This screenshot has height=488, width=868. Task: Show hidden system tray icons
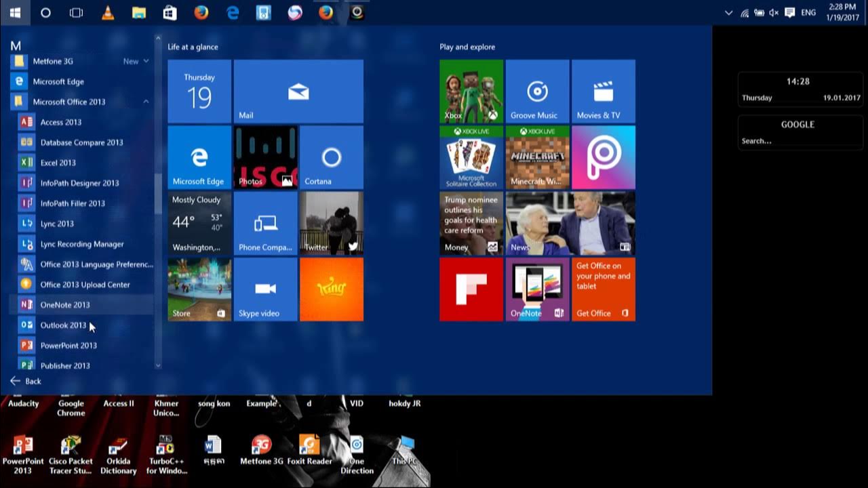[728, 12]
